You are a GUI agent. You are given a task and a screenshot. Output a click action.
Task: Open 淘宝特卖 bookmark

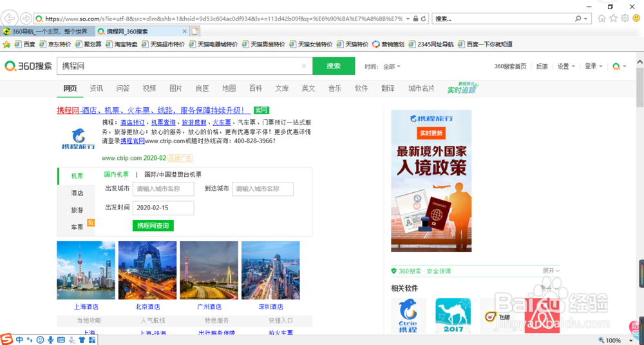[122, 44]
